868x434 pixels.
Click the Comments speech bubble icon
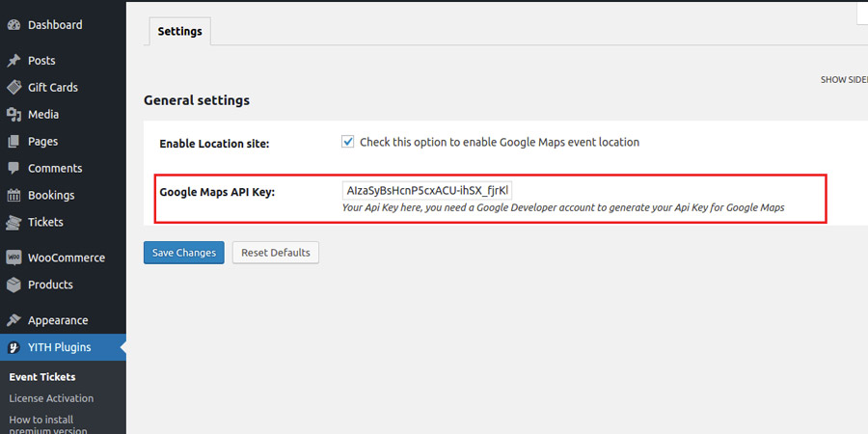click(x=14, y=168)
